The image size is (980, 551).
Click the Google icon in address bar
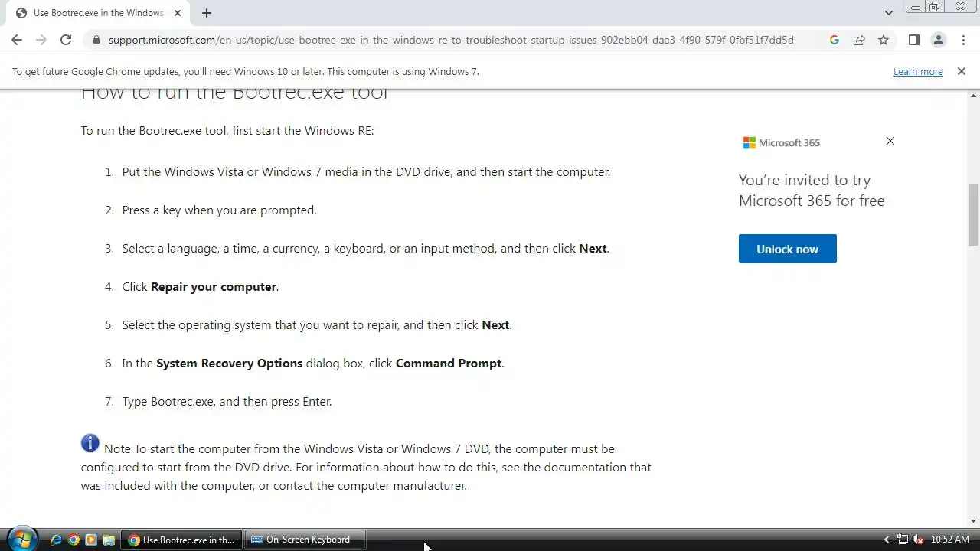click(835, 40)
